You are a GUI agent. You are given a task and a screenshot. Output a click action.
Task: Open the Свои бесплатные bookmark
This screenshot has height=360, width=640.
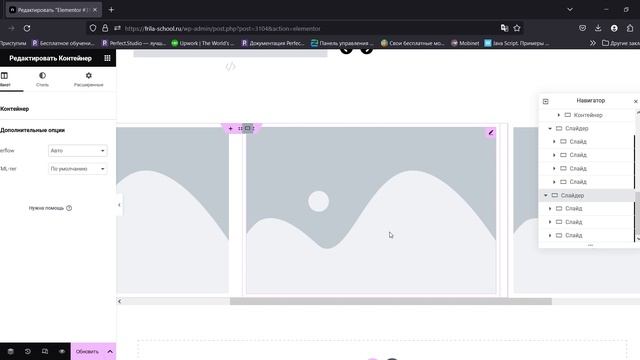click(412, 43)
